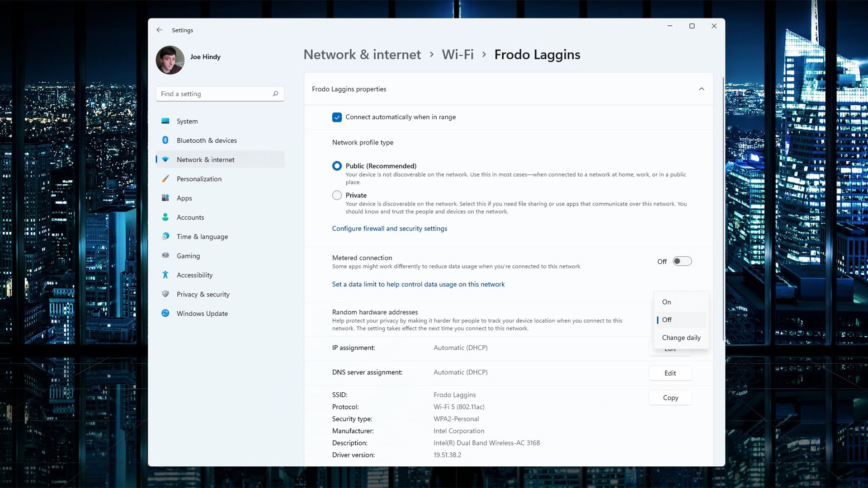Image resolution: width=868 pixels, height=488 pixels.
Task: Expand the Frodo Laggins properties section
Action: [x=701, y=89]
